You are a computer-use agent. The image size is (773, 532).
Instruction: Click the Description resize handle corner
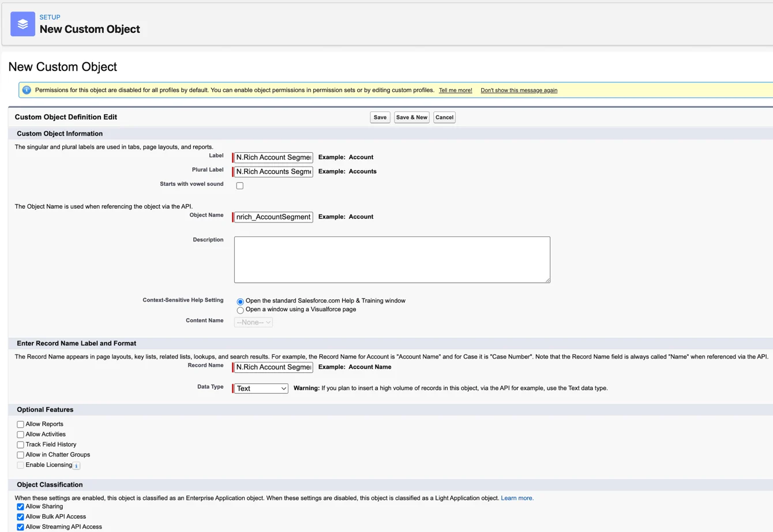pos(547,280)
